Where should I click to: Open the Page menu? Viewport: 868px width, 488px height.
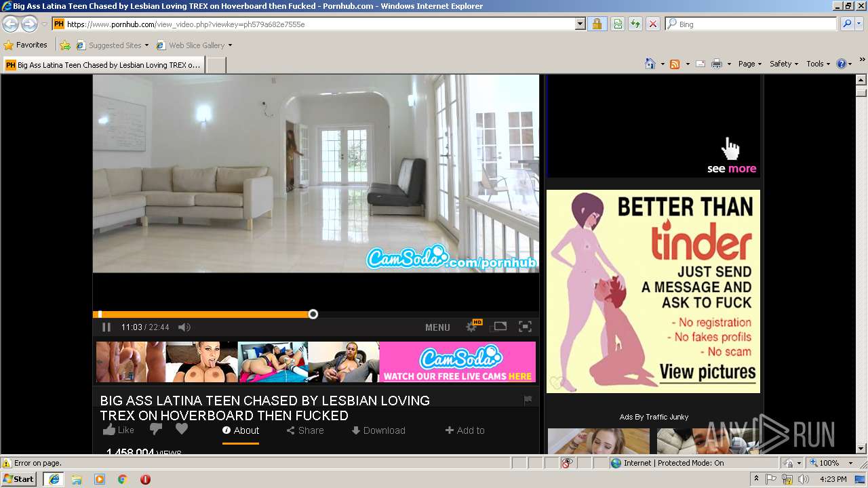pyautogui.click(x=750, y=64)
